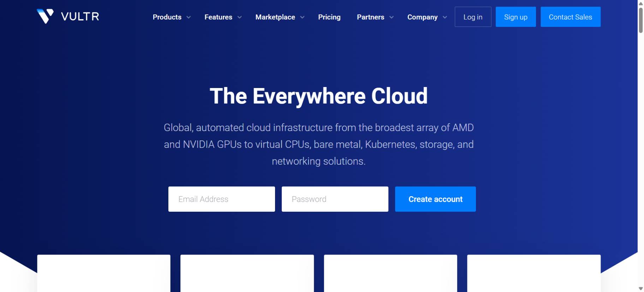Viewport: 644px width, 292px height.
Task: Click the Vultr logo icon
Action: [45, 16]
